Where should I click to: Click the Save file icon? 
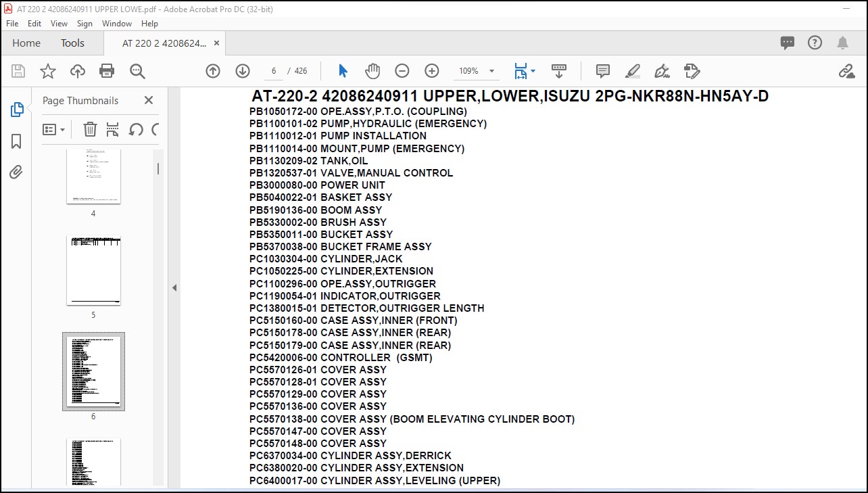pyautogui.click(x=18, y=71)
